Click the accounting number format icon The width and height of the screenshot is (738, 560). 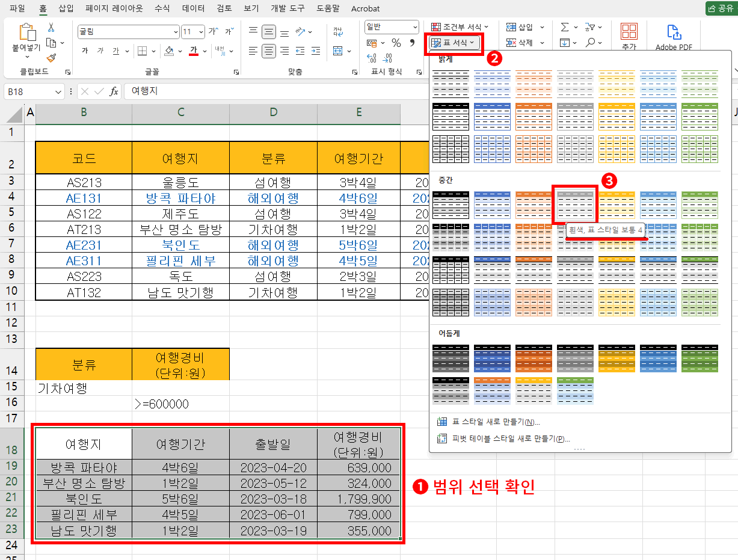click(x=373, y=43)
